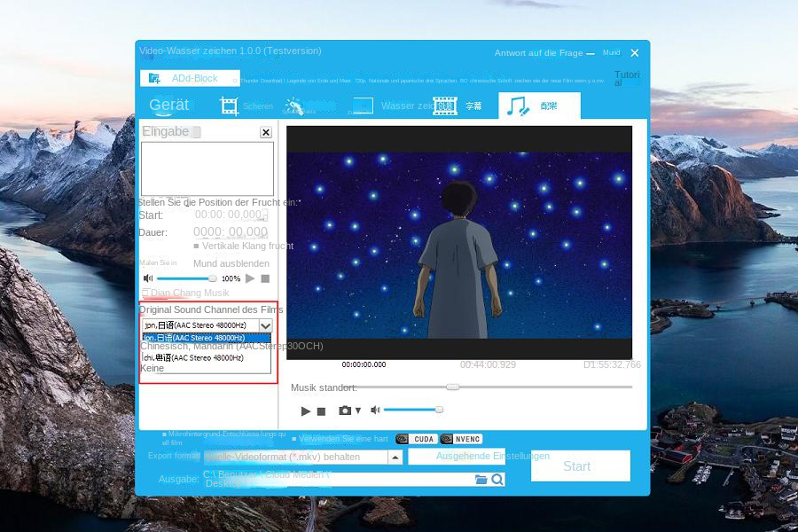Viewport: 798px width, 532px height.
Task: Click the 'Mund' title bar link
Action: [611, 52]
